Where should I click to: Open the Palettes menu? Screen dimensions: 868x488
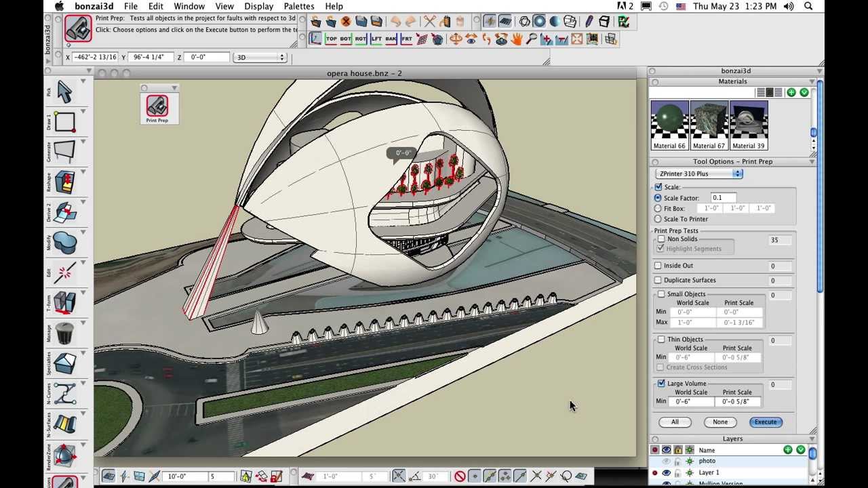[x=299, y=6]
